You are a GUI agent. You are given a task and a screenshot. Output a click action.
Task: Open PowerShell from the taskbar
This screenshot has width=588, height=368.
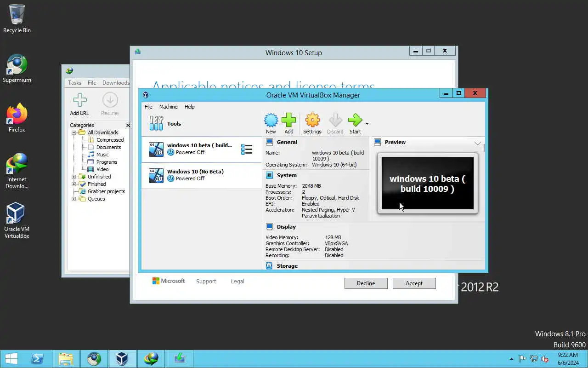[38, 359]
